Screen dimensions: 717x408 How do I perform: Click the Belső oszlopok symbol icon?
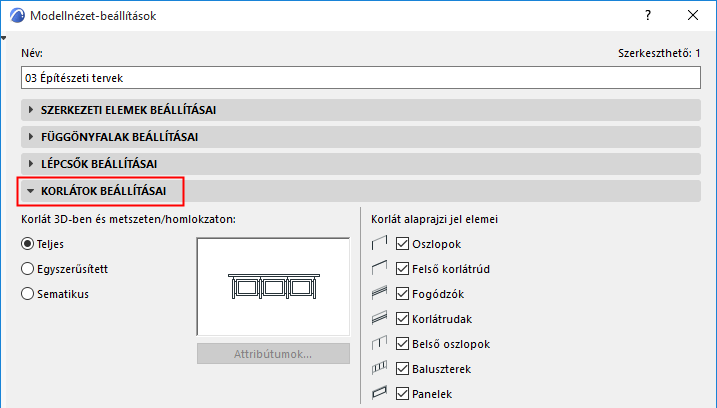click(x=380, y=344)
